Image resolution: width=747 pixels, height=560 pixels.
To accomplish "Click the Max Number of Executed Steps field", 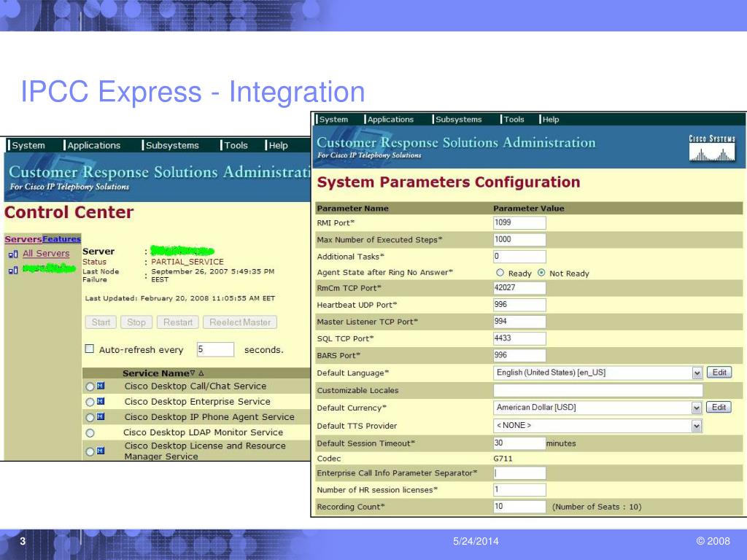I will coord(519,239).
